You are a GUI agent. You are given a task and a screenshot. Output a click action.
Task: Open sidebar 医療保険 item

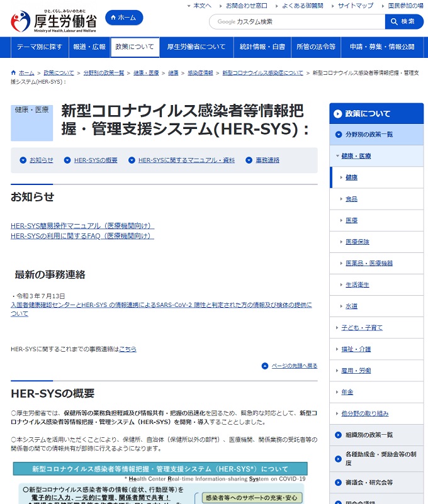376,242
